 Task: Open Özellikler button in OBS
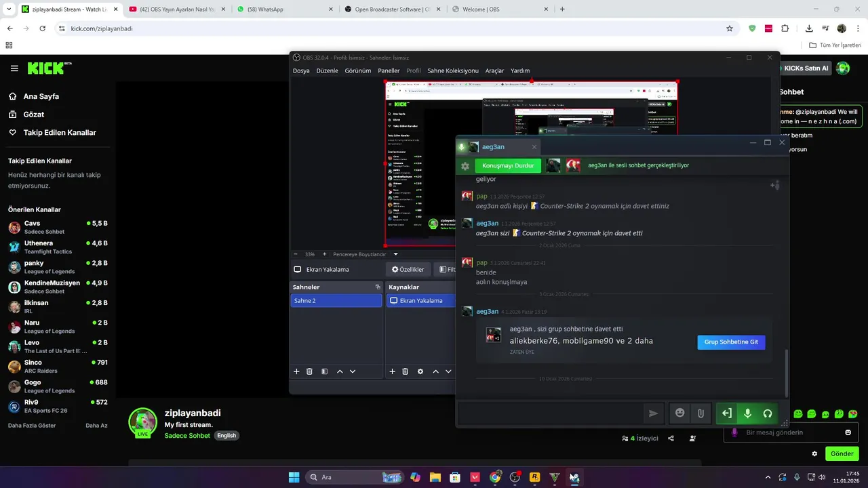pos(408,269)
